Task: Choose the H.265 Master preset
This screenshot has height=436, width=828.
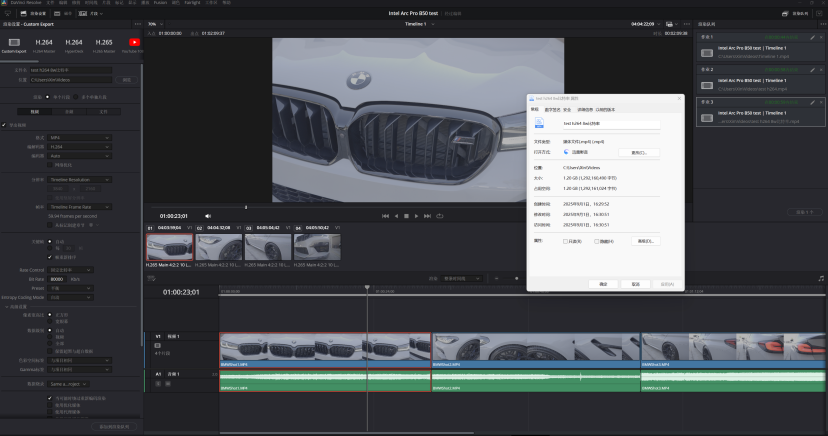Action: [x=102, y=43]
